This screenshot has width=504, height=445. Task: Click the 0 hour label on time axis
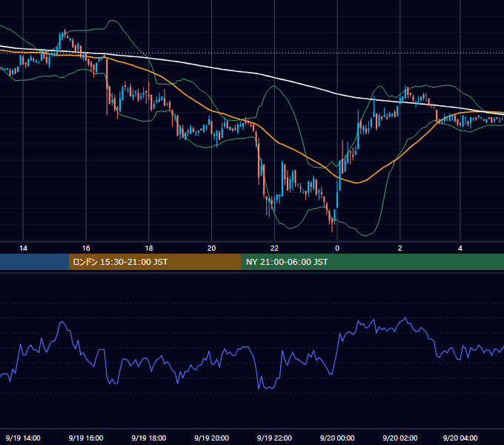(337, 248)
